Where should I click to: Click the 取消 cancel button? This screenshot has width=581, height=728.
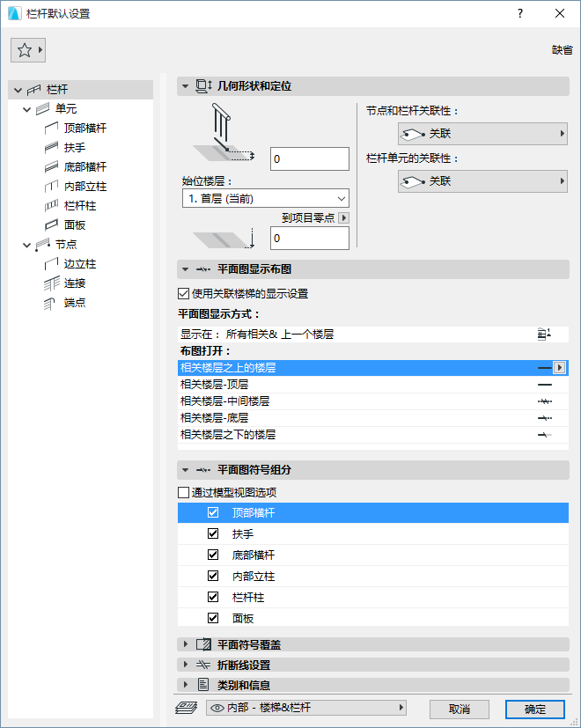(x=460, y=709)
